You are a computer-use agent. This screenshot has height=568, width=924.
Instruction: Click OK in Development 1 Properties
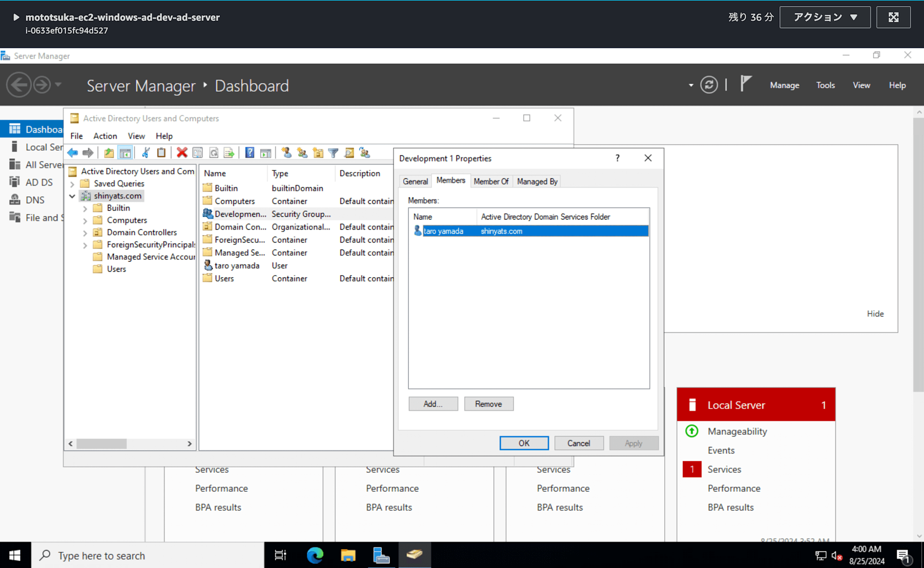click(x=524, y=443)
